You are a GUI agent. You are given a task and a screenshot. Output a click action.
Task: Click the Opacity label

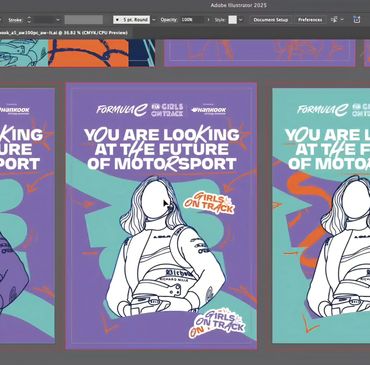tap(169, 20)
